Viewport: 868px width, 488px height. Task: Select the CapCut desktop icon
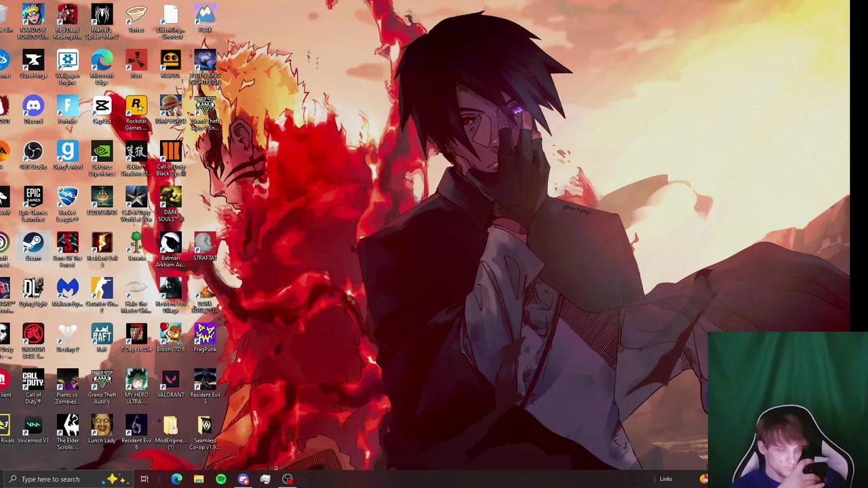pyautogui.click(x=102, y=109)
